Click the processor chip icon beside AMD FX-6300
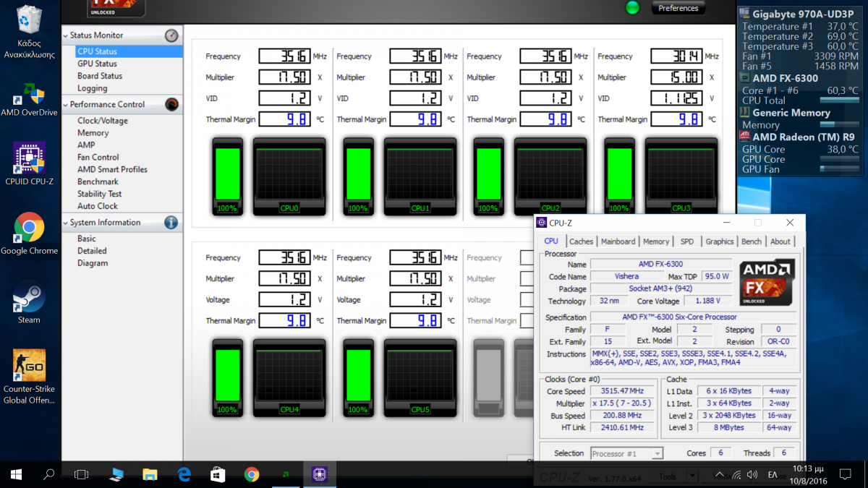The height and width of the screenshot is (488, 868). point(745,78)
